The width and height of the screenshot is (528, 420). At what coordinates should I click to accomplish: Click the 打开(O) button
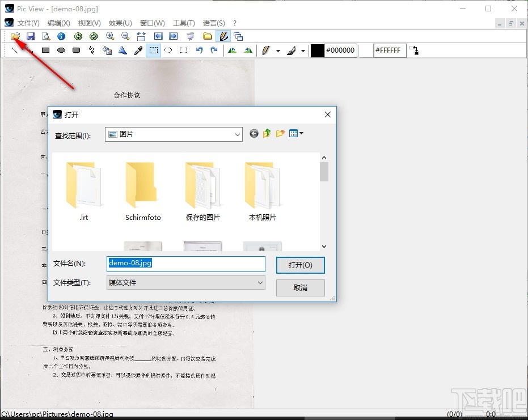tap(300, 265)
